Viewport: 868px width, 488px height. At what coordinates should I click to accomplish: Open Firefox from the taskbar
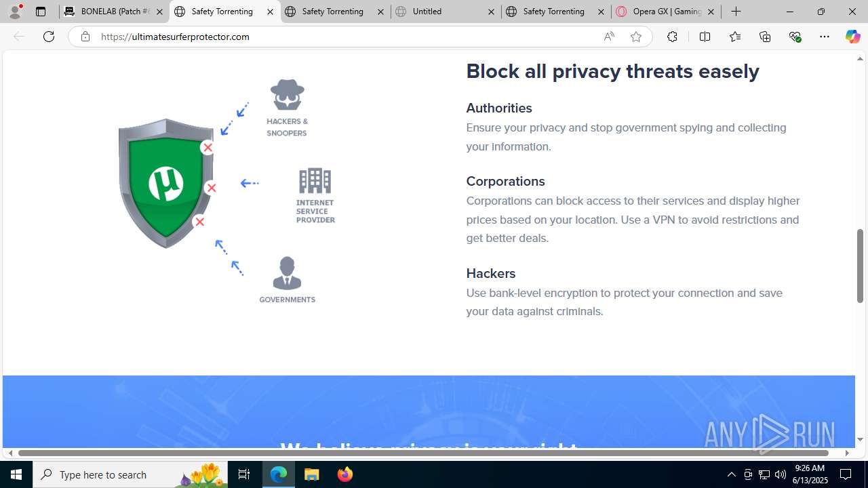coord(344,474)
